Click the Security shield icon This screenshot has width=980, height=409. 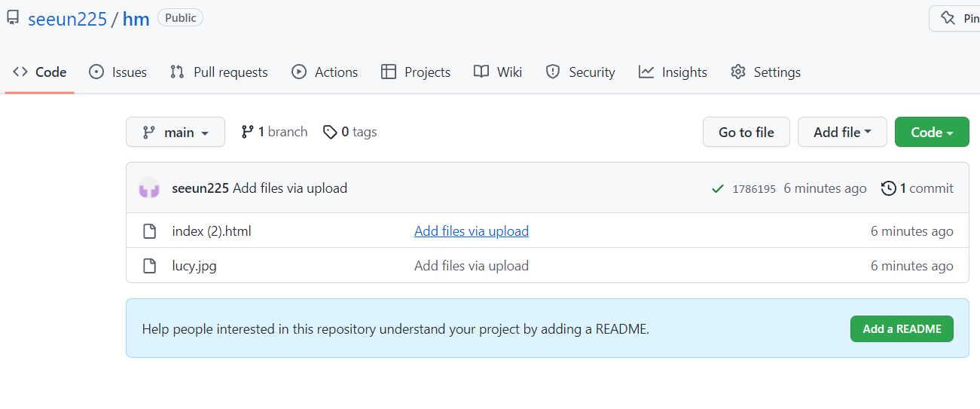(x=553, y=72)
